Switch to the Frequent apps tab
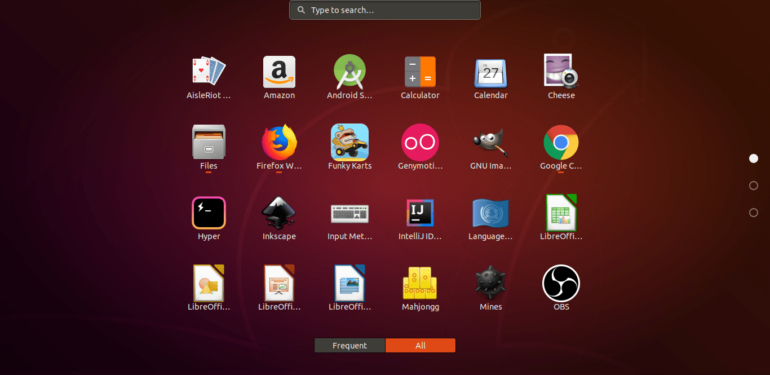This screenshot has width=770, height=375. (x=350, y=346)
